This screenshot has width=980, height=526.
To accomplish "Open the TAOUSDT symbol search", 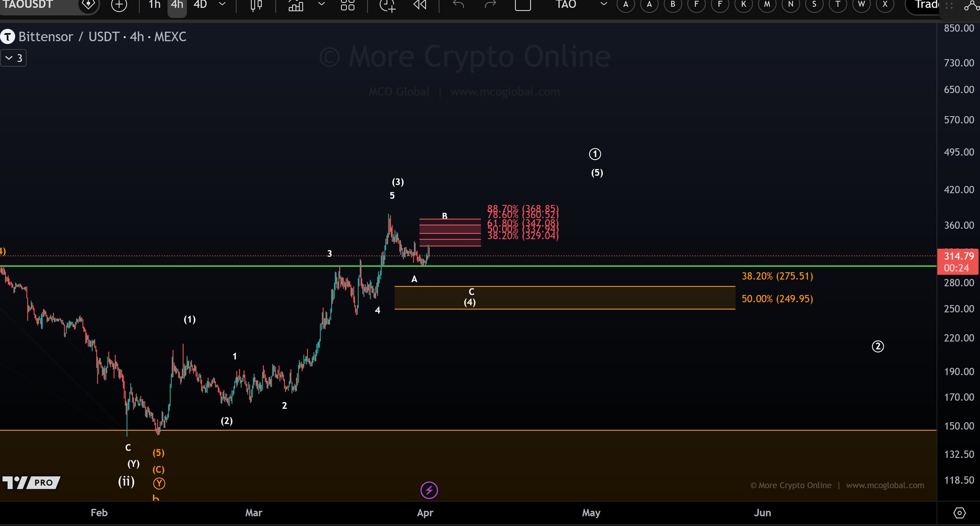I will (28, 5).
